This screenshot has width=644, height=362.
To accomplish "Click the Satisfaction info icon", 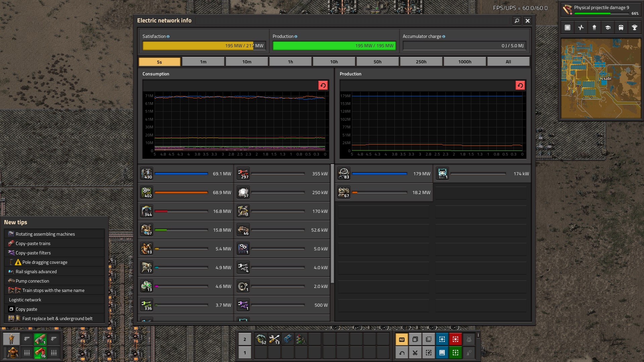I will coord(168,37).
